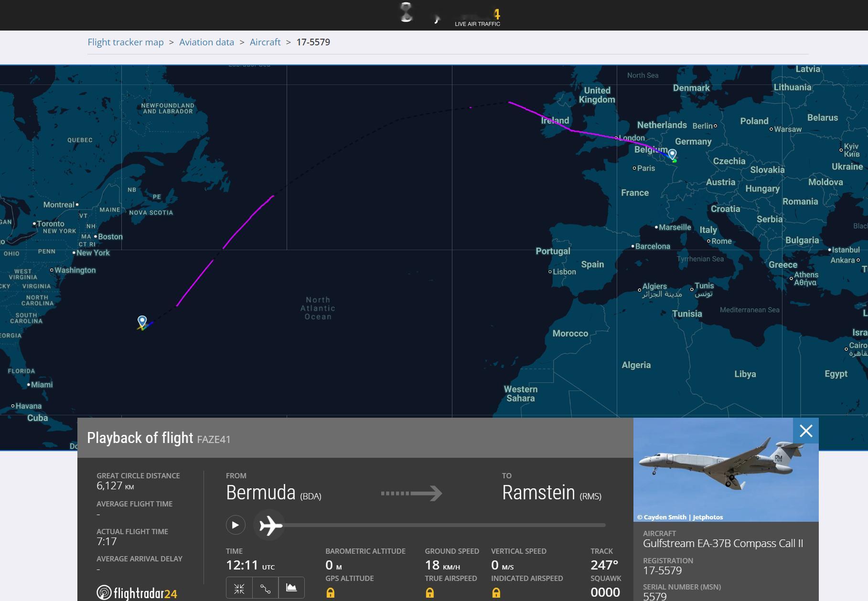Click the FAZE41 flight callsign

point(214,439)
